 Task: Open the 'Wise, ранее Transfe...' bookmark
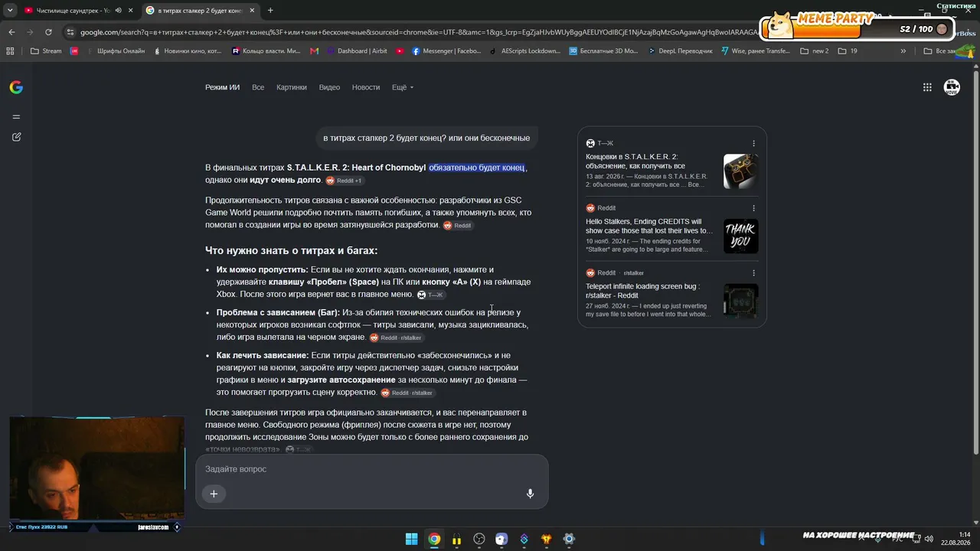tap(755, 51)
